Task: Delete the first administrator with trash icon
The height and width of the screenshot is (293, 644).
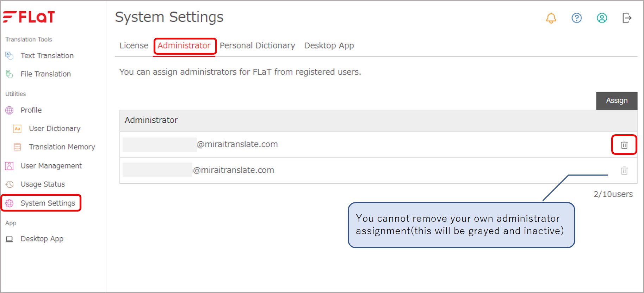Action: click(x=624, y=145)
